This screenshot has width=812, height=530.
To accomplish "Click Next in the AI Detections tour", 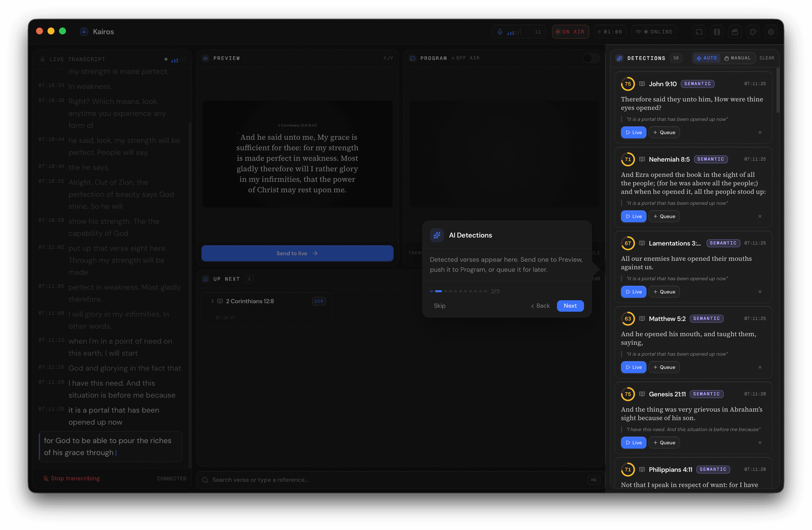I will click(x=570, y=306).
